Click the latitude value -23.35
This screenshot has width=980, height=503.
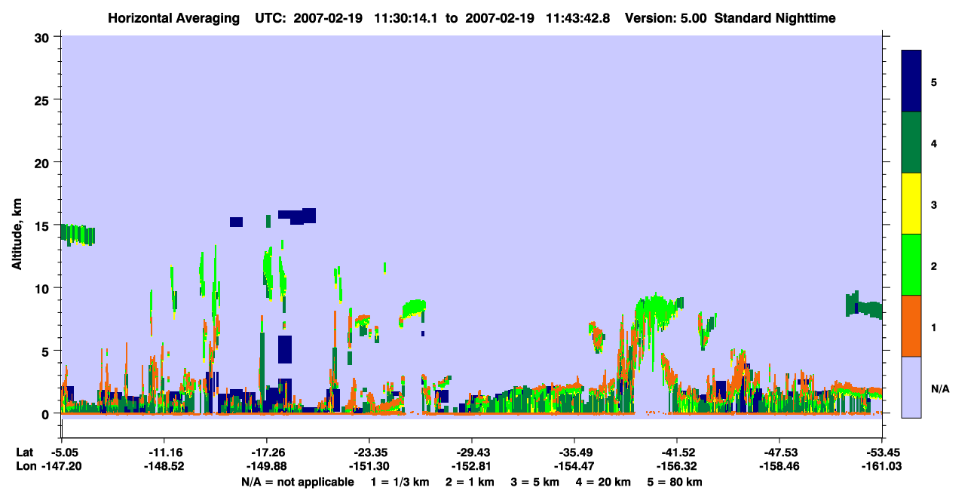369,452
